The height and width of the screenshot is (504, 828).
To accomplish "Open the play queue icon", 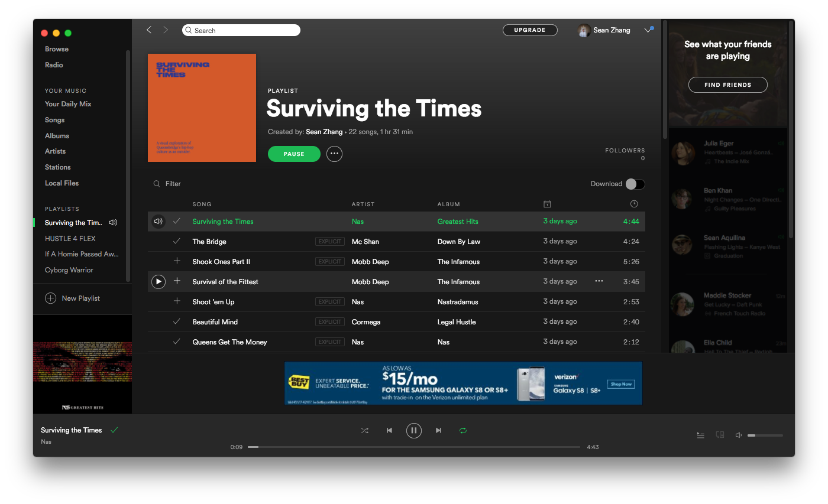I will pyautogui.click(x=700, y=435).
